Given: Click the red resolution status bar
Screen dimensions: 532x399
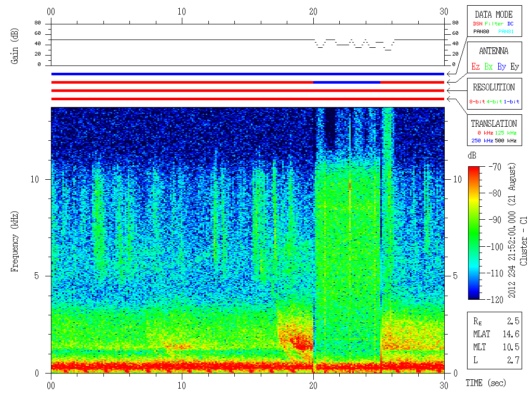Looking at the screenshot, I should pos(248,90).
